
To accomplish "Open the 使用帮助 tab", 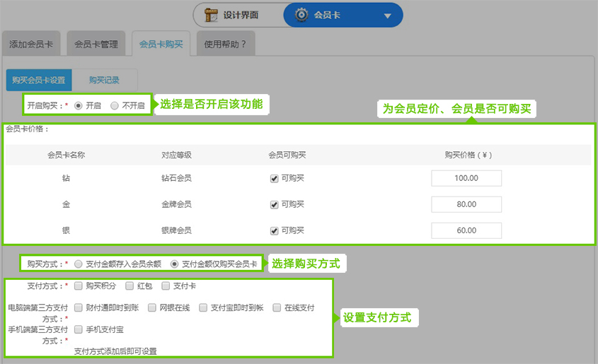I will coord(225,44).
